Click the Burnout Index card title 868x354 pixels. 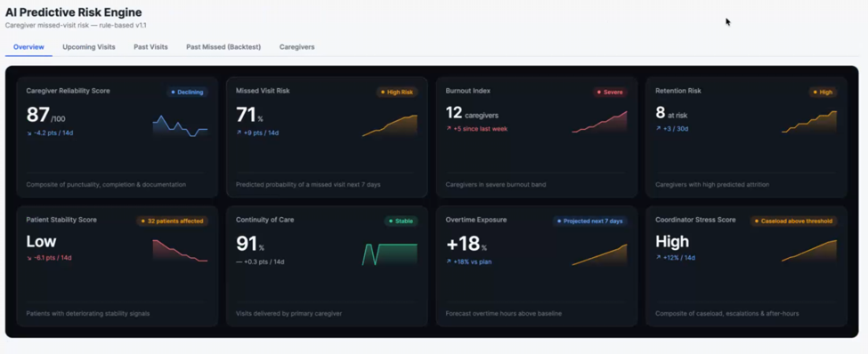pos(467,91)
